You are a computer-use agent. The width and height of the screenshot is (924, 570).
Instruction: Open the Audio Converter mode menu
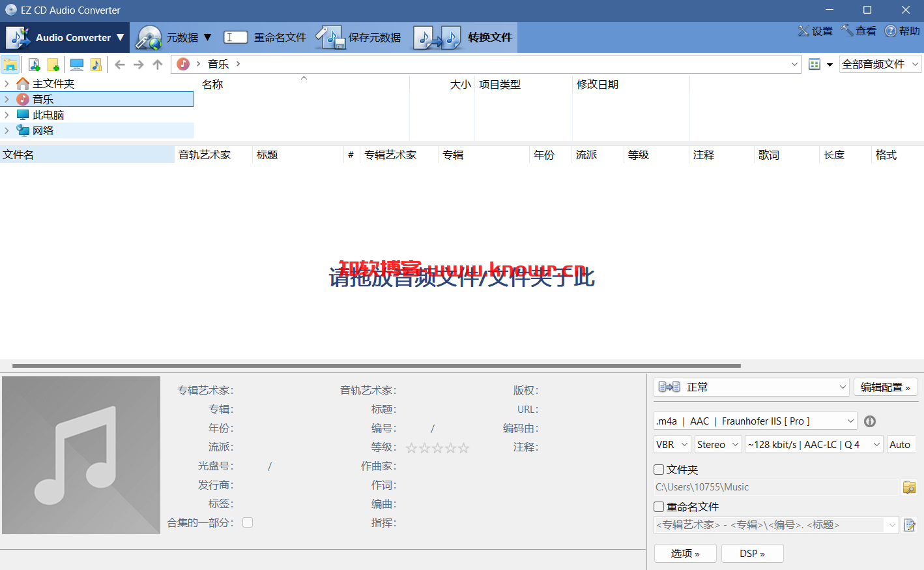(65, 38)
